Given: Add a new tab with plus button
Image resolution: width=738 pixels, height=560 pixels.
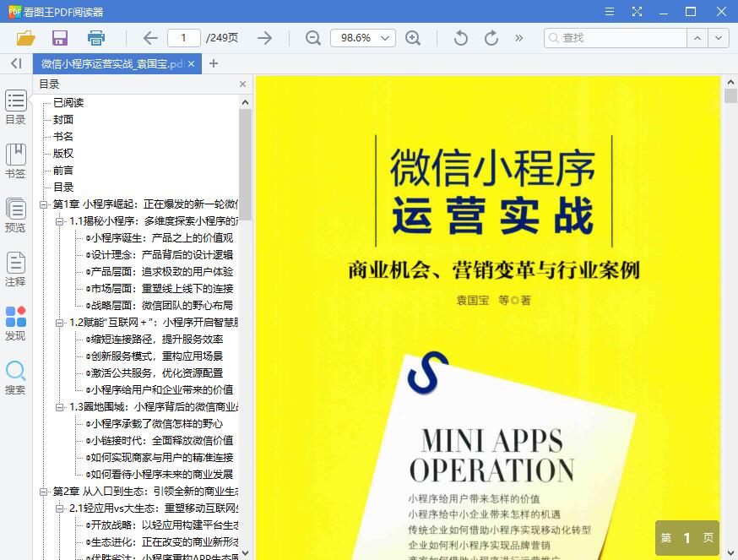Looking at the screenshot, I should point(214,63).
